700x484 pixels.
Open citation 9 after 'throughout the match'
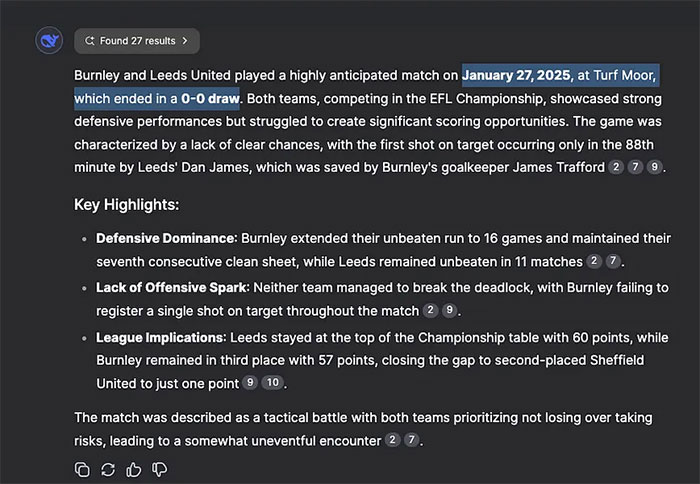450,311
